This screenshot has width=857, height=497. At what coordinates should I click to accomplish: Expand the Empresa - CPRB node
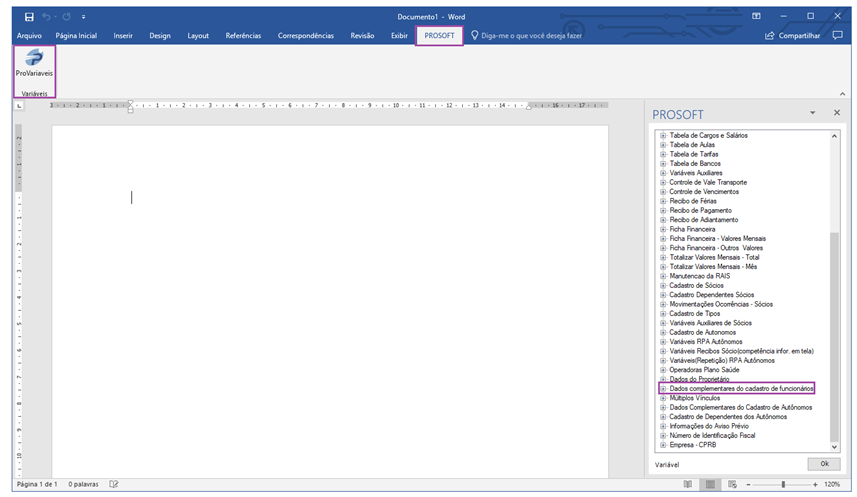(663, 445)
